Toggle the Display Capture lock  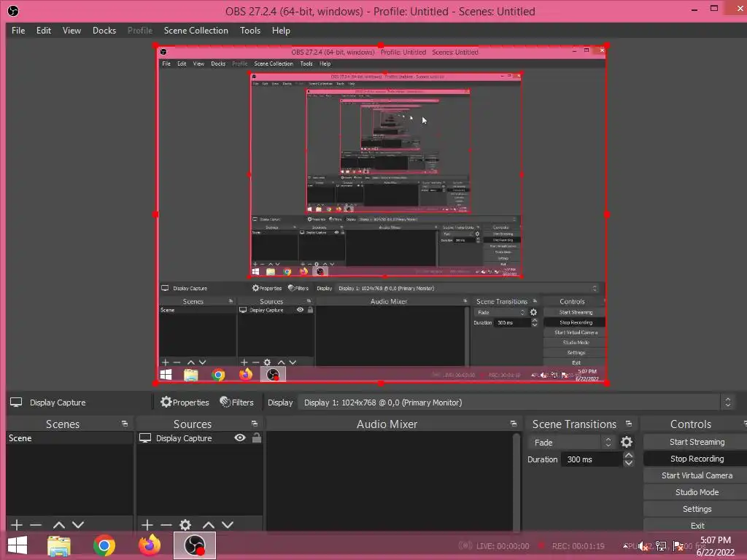point(256,437)
